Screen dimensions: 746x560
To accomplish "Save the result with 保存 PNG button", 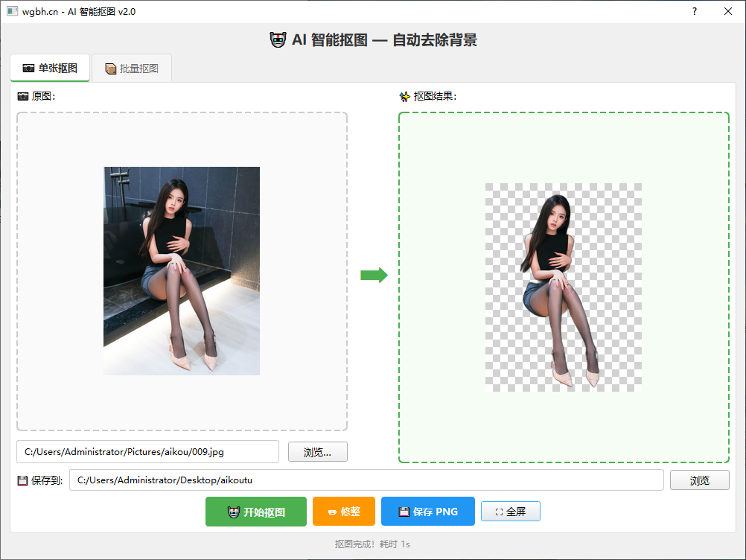I will coord(427,512).
